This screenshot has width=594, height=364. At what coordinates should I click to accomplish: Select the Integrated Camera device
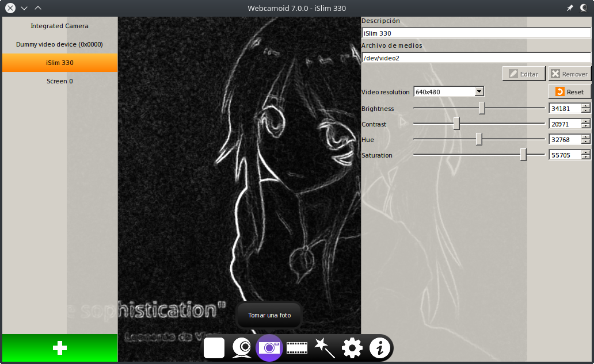(x=59, y=26)
